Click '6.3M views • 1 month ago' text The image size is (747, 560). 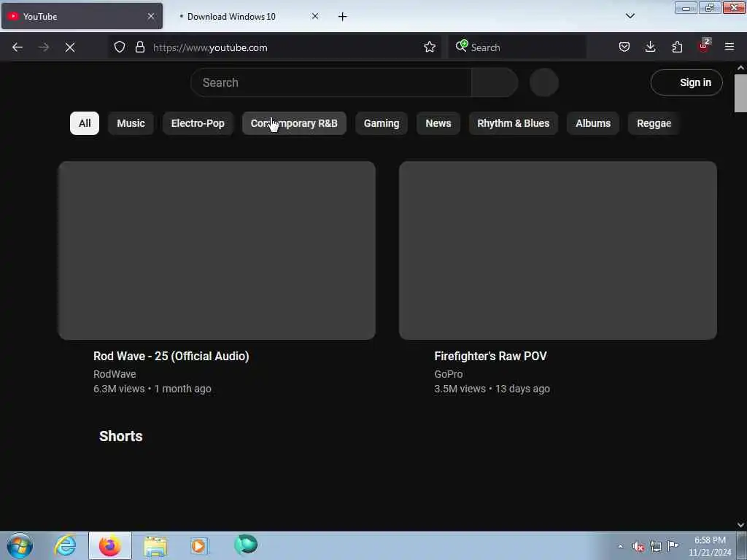click(x=152, y=389)
